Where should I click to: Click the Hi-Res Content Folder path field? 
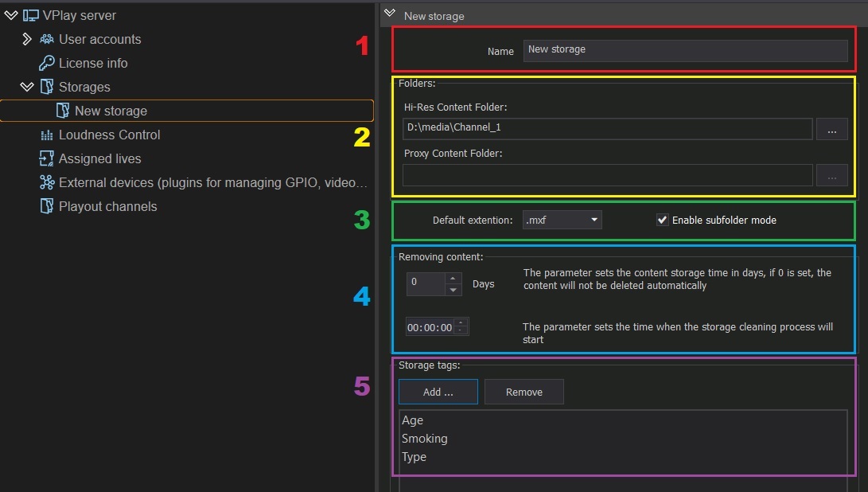[607, 129]
